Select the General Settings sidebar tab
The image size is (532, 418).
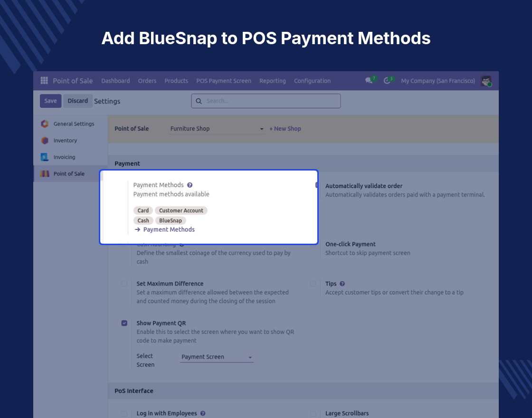(x=71, y=124)
